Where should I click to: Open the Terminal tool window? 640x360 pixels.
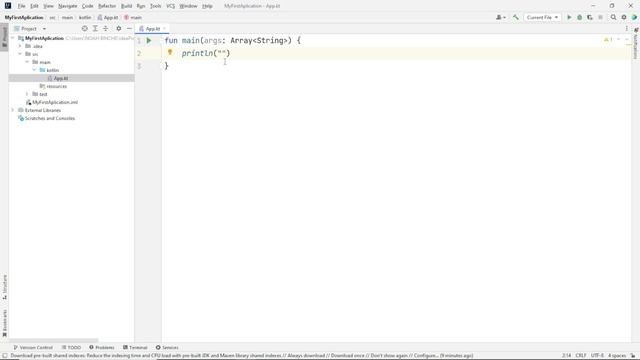click(135, 347)
